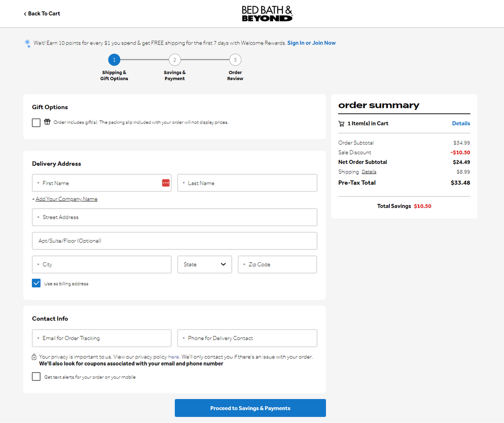Screen dimensions: 504x423
Task: Click the back chevron beside Back To Cart
Action: pyautogui.click(x=25, y=13)
